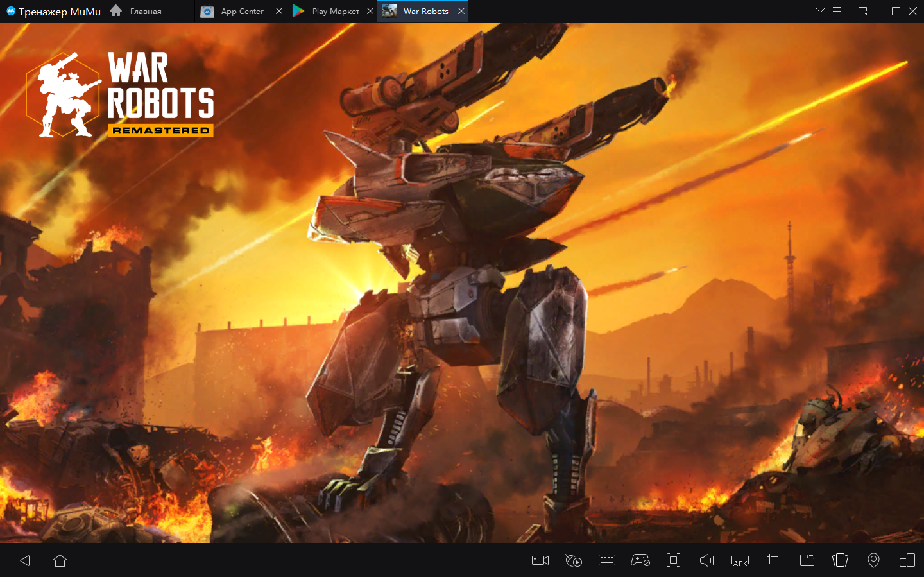This screenshot has height=577, width=924.
Task: Toggle the gamepad control icon
Action: click(640, 560)
